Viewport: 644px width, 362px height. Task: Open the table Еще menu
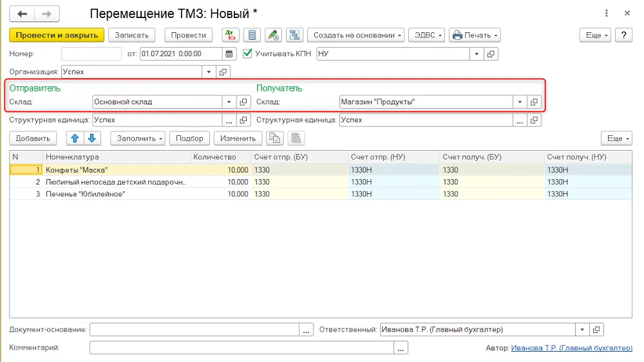coord(617,138)
